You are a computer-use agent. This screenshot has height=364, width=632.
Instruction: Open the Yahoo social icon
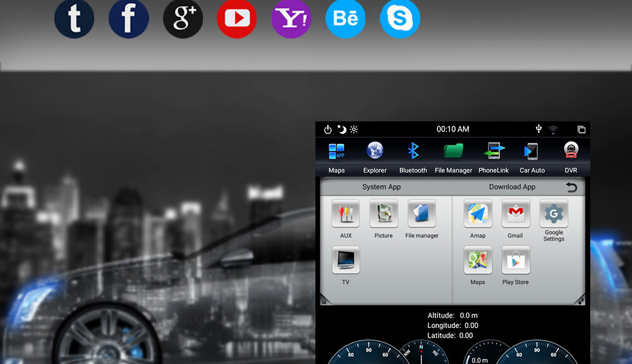pyautogui.click(x=291, y=18)
